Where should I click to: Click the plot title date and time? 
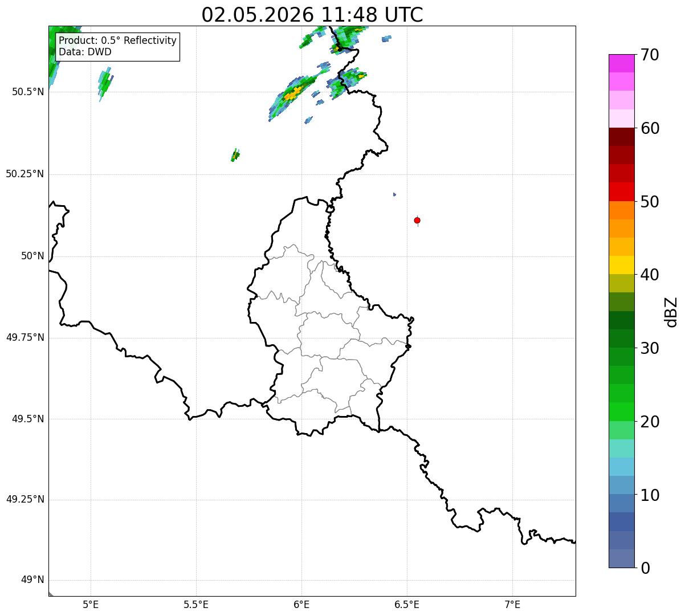tap(312, 14)
